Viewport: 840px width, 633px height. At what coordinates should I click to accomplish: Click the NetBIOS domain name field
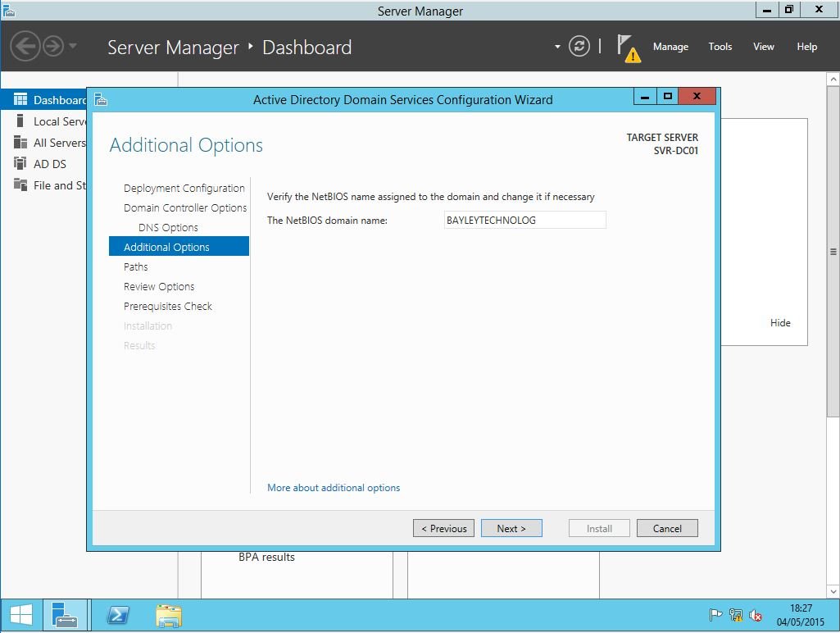pos(524,221)
